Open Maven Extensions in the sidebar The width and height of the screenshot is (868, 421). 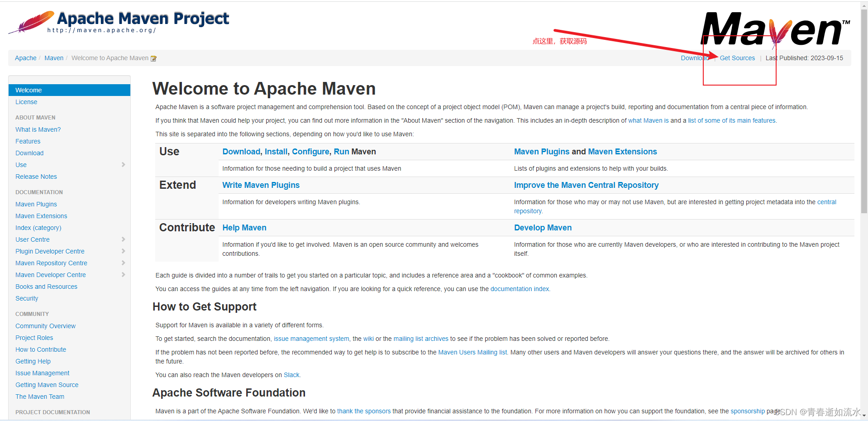pyautogui.click(x=41, y=216)
